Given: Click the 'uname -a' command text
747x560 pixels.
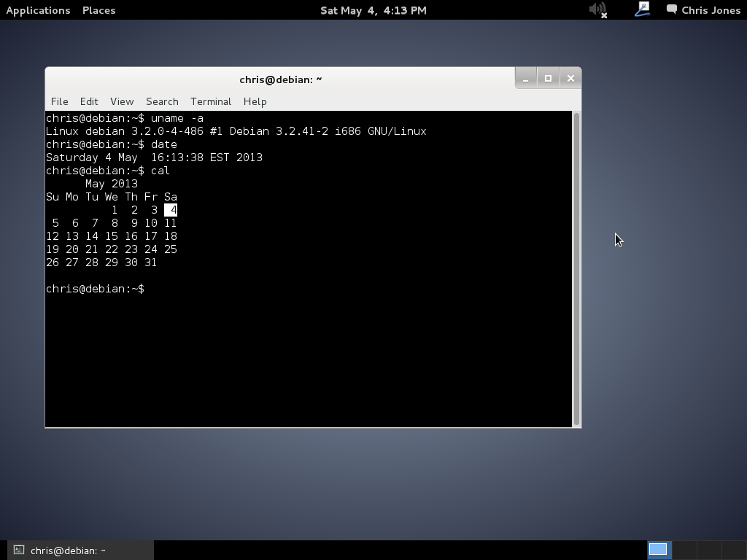Looking at the screenshot, I should tap(177, 118).
